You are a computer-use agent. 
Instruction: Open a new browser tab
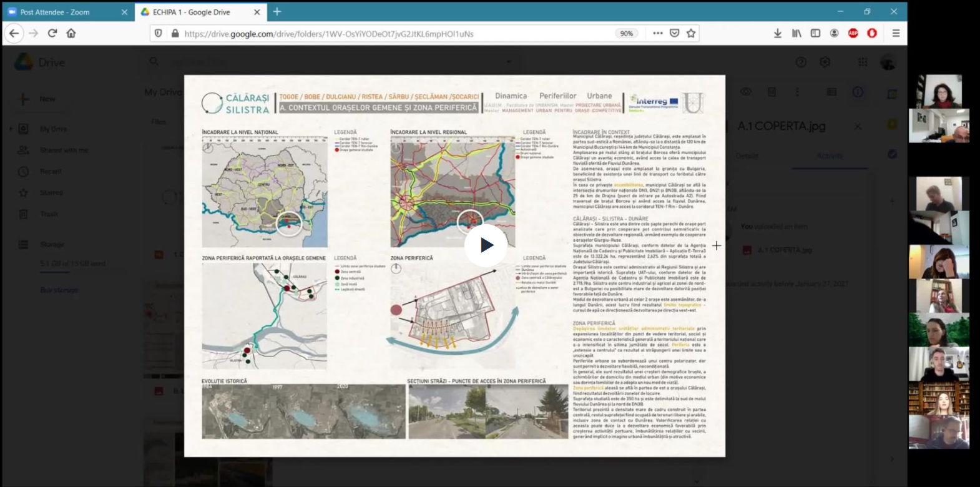[x=277, y=11]
